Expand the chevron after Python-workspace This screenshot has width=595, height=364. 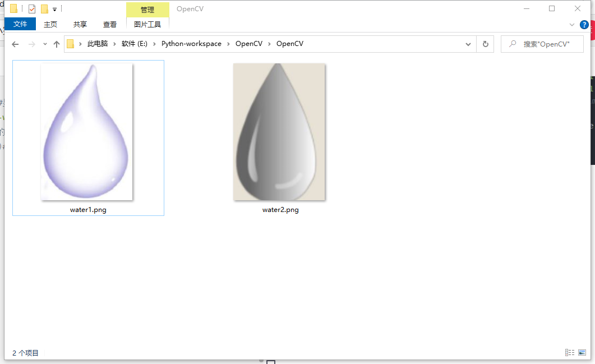coord(228,44)
